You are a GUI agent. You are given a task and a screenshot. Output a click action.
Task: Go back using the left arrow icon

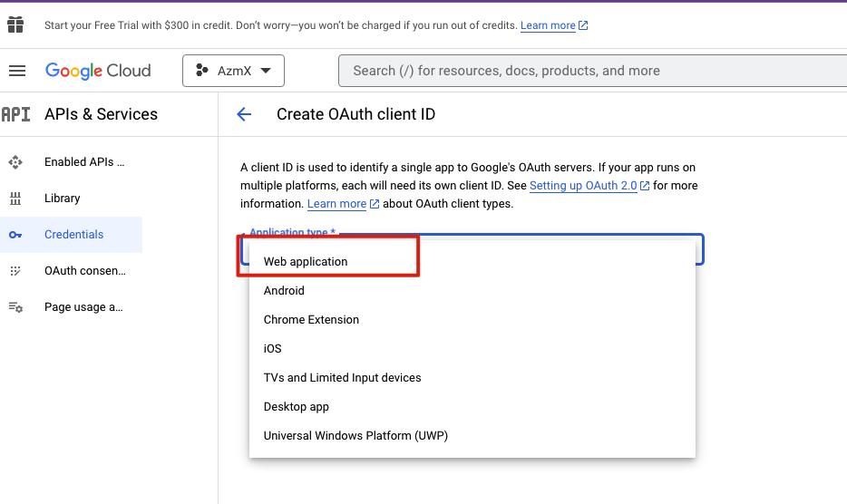[243, 114]
